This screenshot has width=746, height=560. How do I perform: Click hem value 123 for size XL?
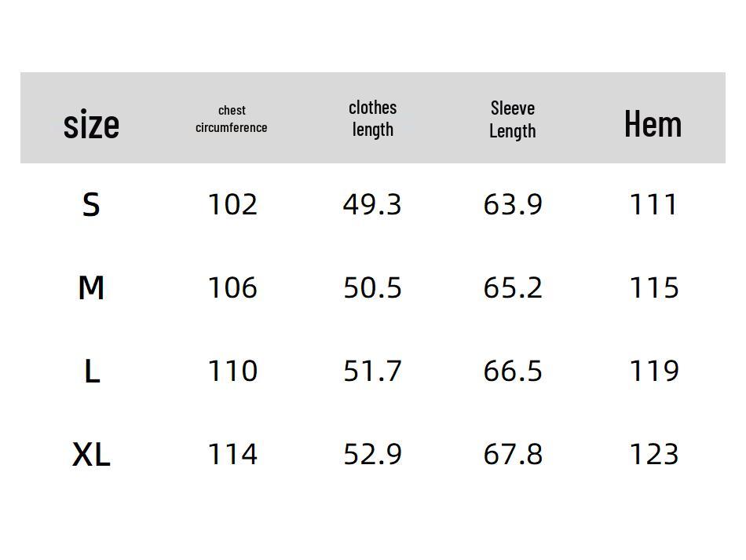coord(653,455)
